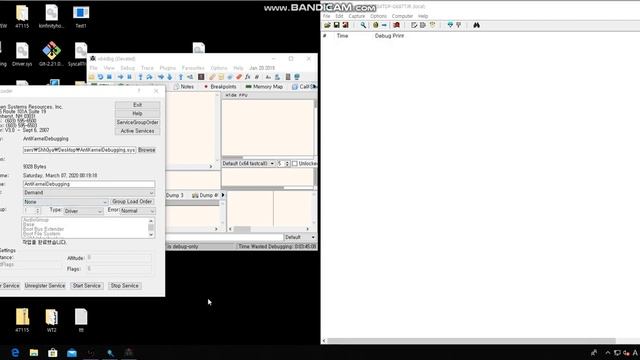
Task: Click the DebugView horizontal scrollbar
Action: coord(471,341)
